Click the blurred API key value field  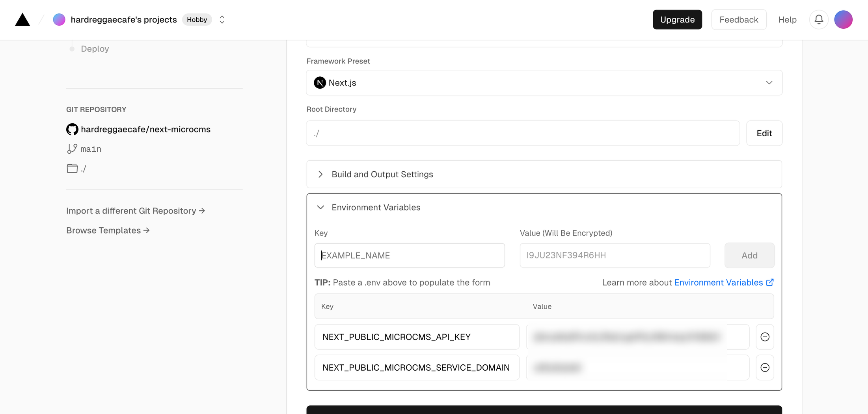(637, 337)
